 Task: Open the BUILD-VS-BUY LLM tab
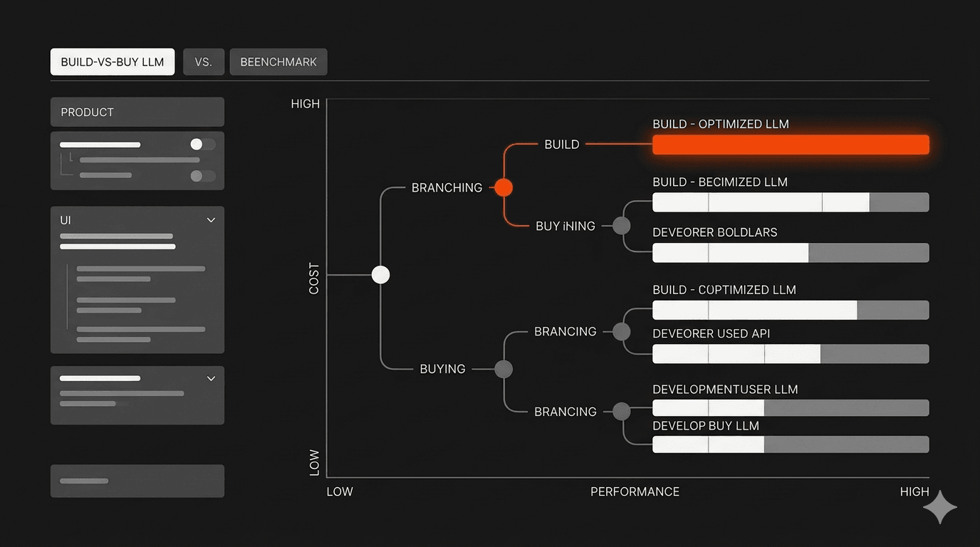tap(112, 62)
